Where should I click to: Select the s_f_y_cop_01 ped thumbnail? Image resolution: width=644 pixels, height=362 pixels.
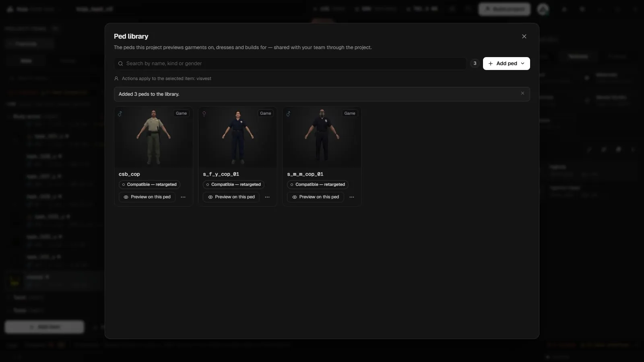coord(237,137)
